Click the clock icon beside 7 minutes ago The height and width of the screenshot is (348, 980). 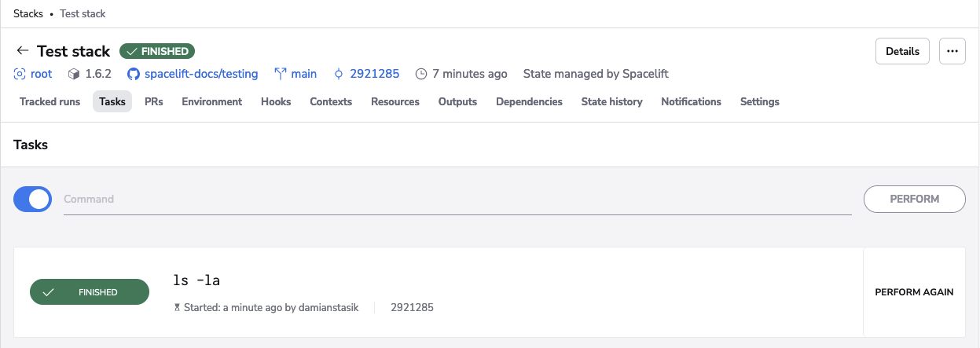(421, 74)
